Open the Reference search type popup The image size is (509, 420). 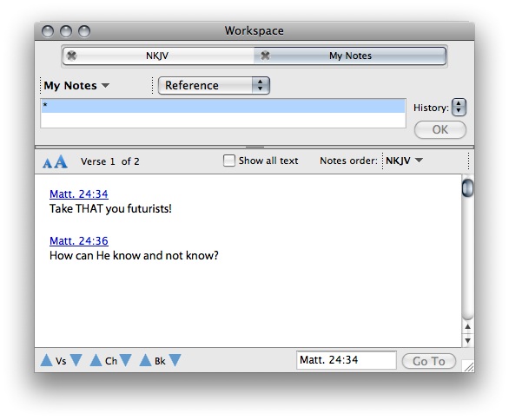[214, 86]
